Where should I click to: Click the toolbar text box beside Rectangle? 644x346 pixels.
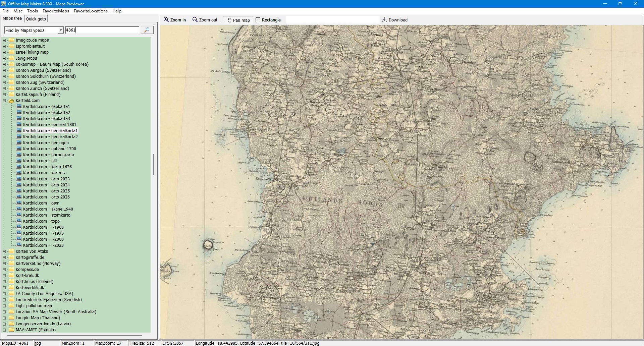pos(332,20)
